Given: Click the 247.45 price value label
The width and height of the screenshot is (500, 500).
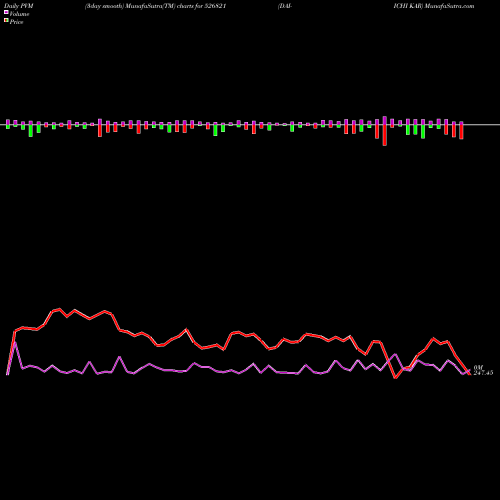Looking at the screenshot, I should point(483,373).
